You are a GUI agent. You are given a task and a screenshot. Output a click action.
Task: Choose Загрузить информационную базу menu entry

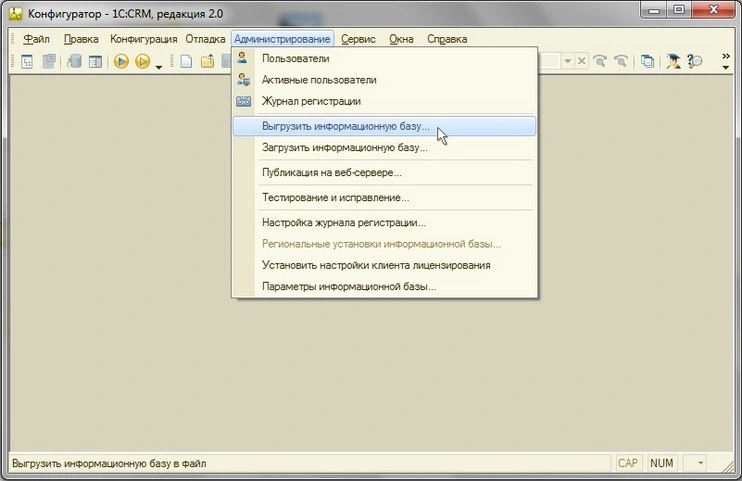tap(344, 148)
